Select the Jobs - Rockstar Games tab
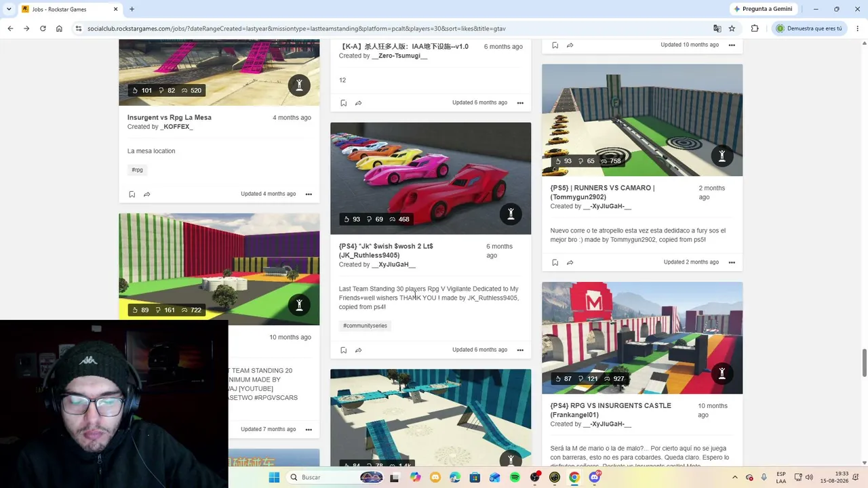The width and height of the screenshot is (868, 488). (71, 9)
